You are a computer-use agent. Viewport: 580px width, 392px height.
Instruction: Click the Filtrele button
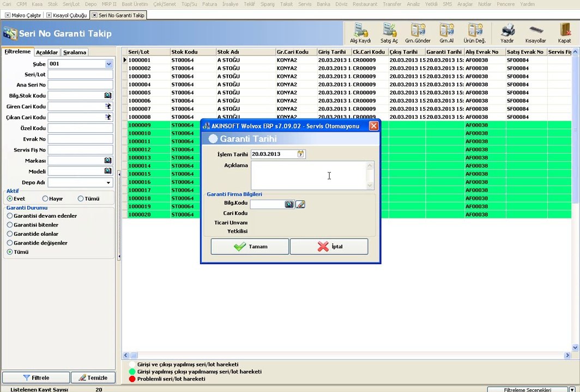[x=36, y=378]
